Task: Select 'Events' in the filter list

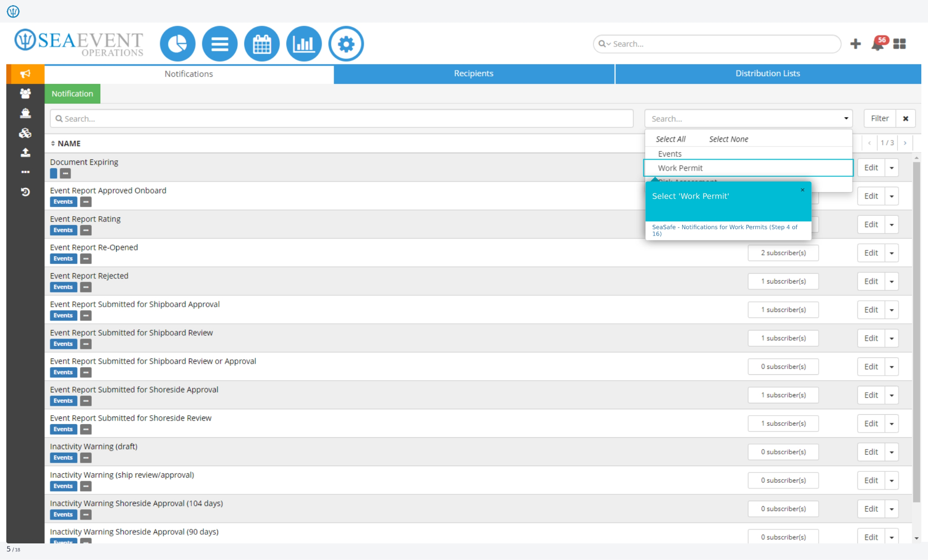Action: click(x=748, y=154)
